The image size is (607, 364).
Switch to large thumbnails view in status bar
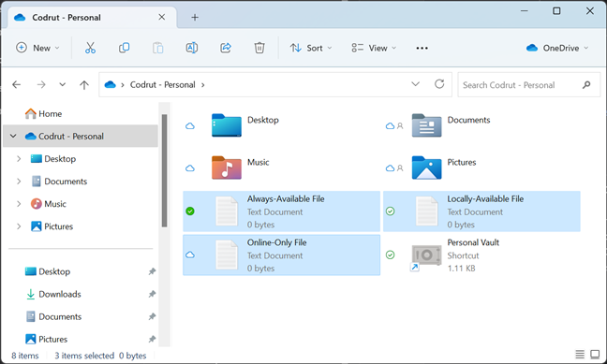595,355
